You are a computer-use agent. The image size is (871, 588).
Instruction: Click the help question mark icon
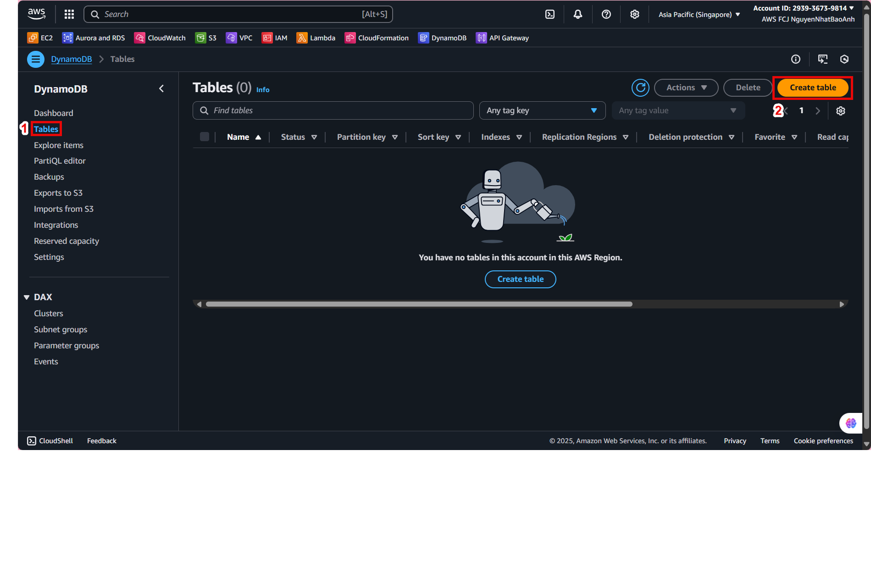[x=606, y=14]
